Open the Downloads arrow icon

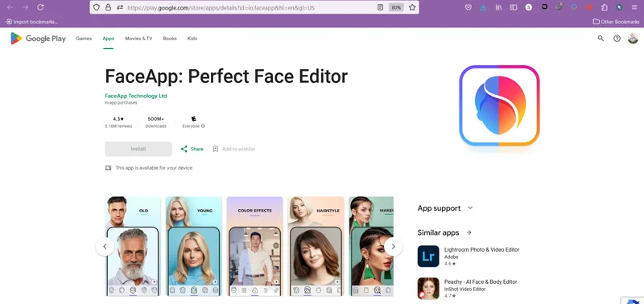coord(484,7)
